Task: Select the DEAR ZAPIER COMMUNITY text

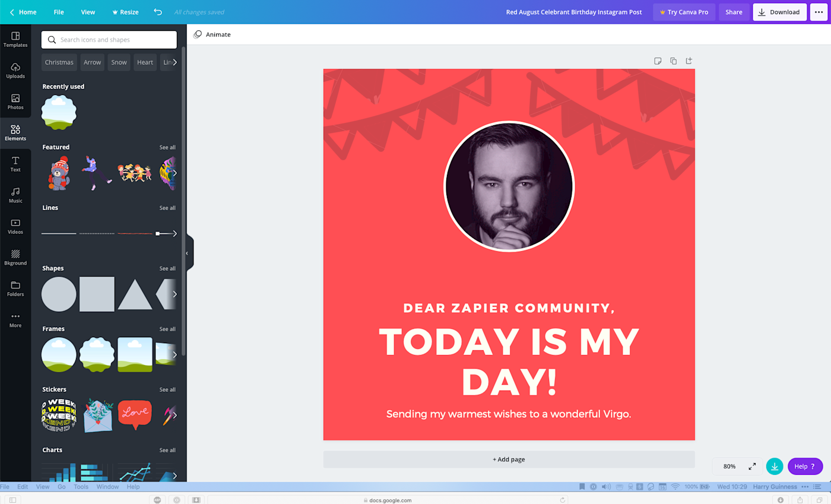Action: [x=509, y=308]
